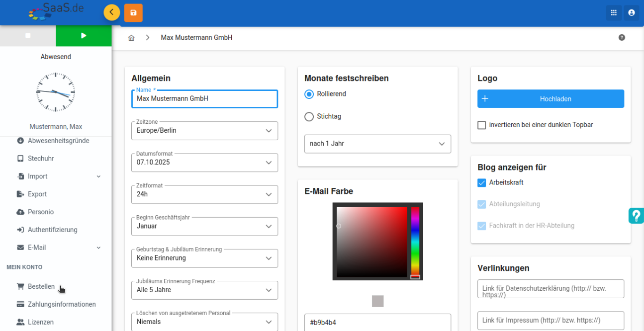Enable invertieren bei einer dunklen Topbar
Screen dimensions: 644x331
point(482,125)
